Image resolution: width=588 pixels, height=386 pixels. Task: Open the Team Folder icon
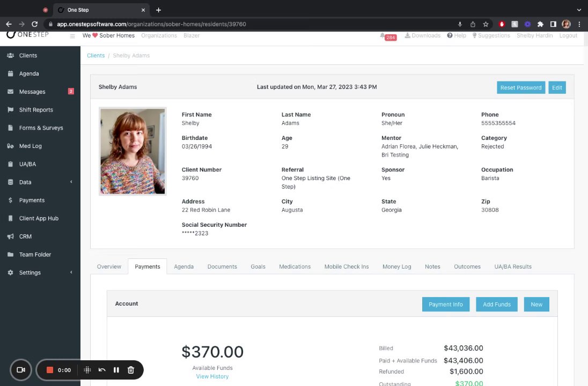pyautogui.click(x=11, y=255)
